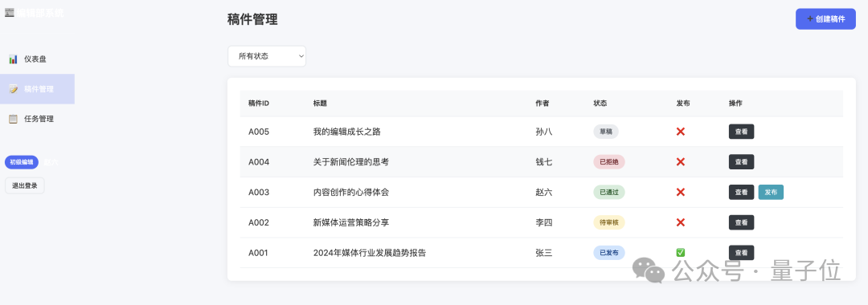Click the red X publish icon for A005
868x305 pixels.
[681, 132]
